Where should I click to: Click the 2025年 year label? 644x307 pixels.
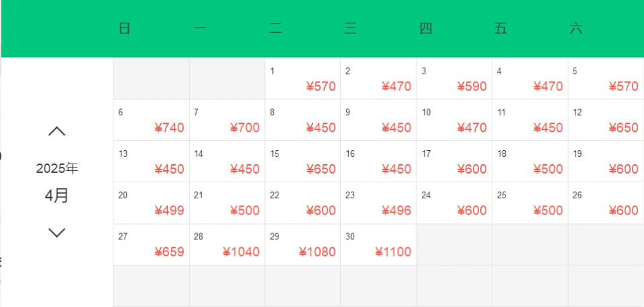pos(57,168)
